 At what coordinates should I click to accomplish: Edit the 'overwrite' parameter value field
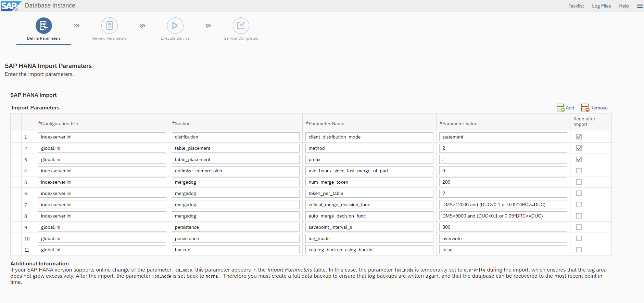[503, 238]
